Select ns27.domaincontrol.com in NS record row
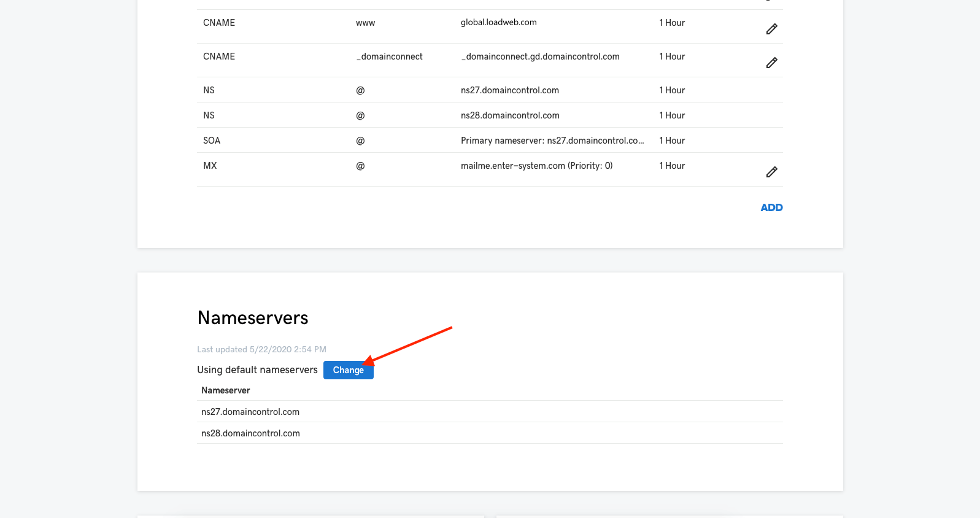The image size is (980, 518). click(x=509, y=90)
